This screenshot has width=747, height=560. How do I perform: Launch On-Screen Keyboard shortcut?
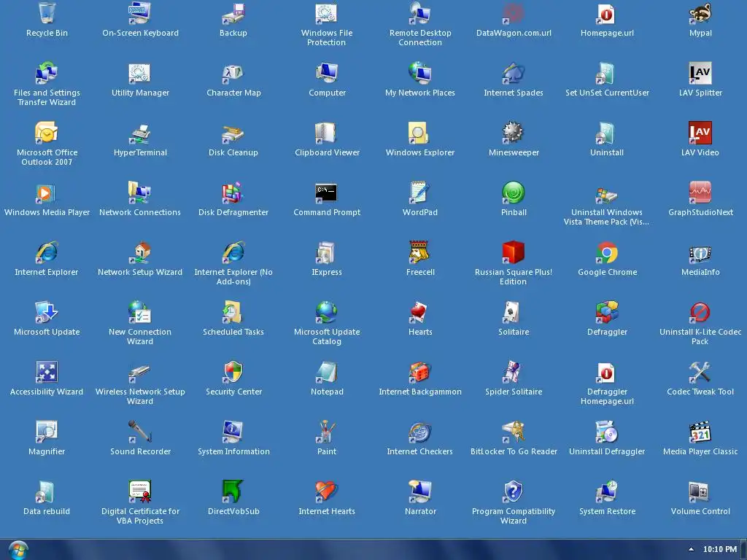[140, 13]
